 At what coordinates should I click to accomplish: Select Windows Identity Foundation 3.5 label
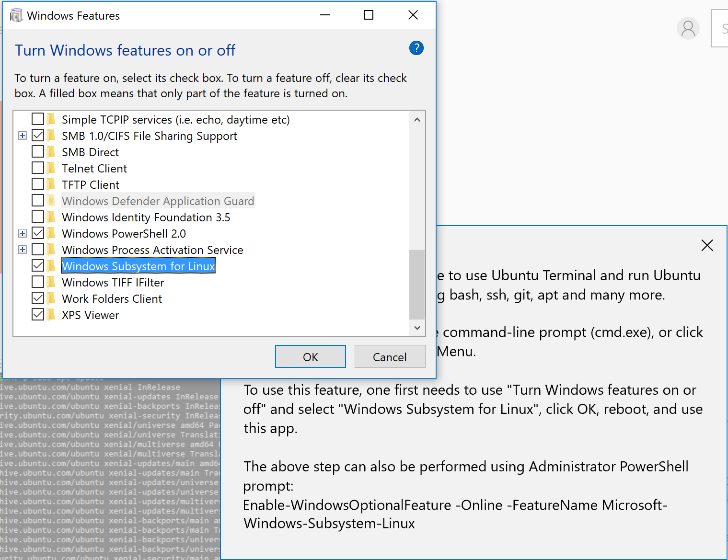point(146,217)
